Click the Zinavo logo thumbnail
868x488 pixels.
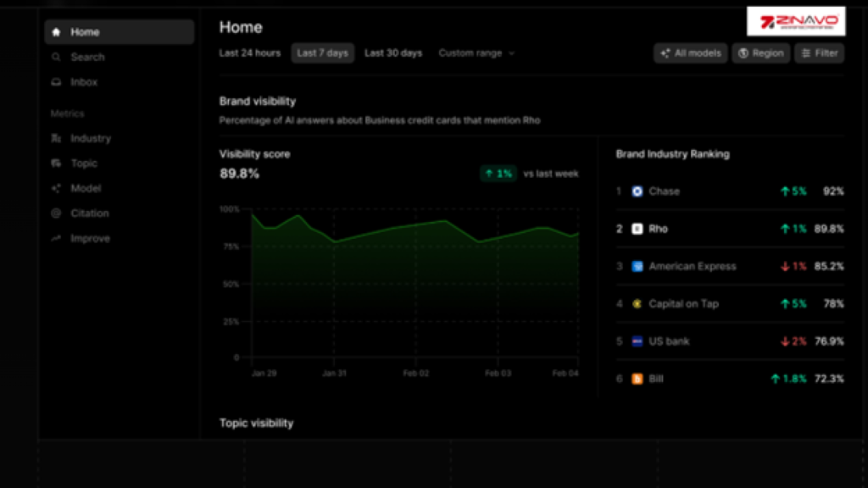795,21
